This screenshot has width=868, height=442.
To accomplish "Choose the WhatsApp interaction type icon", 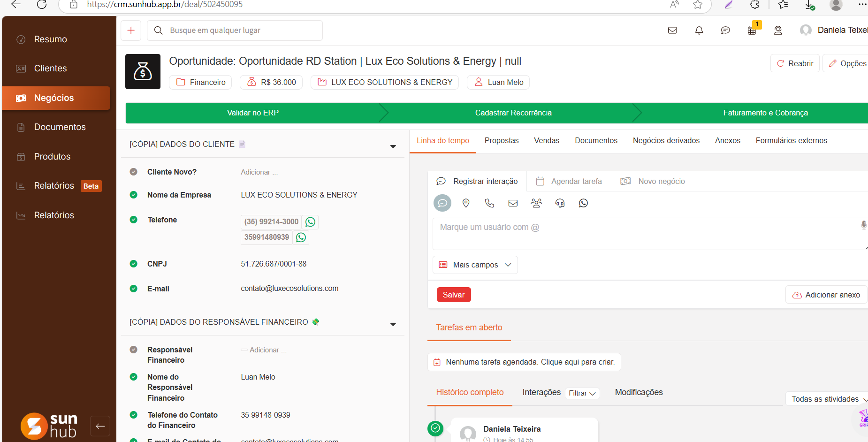I will [583, 203].
